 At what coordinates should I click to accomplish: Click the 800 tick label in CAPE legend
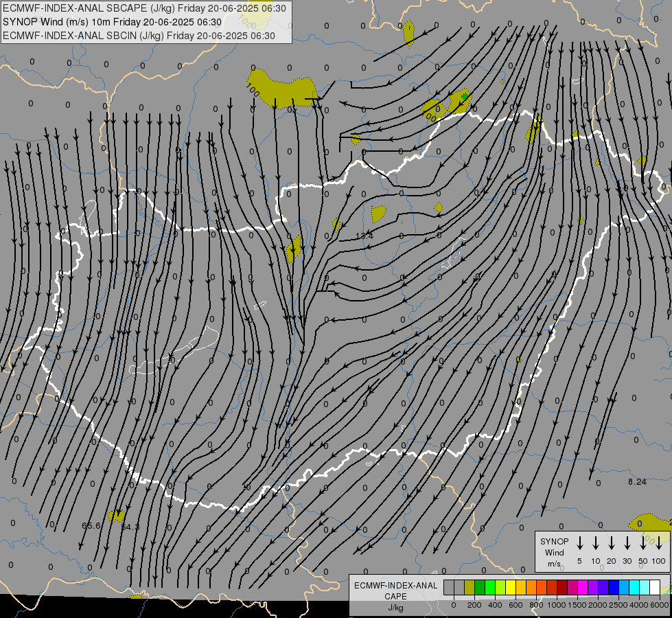click(536, 605)
